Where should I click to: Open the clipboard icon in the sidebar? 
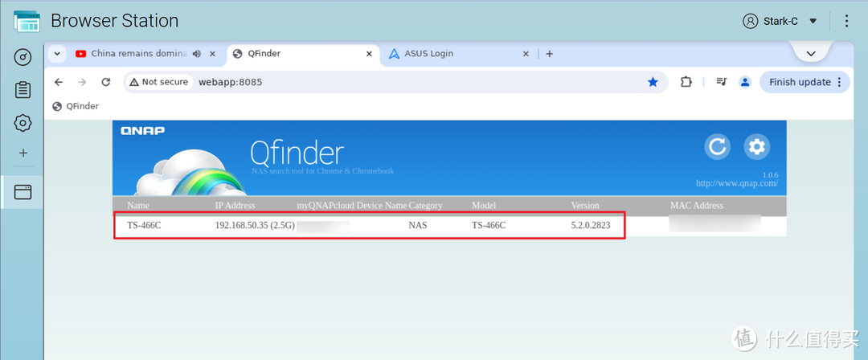(23, 90)
